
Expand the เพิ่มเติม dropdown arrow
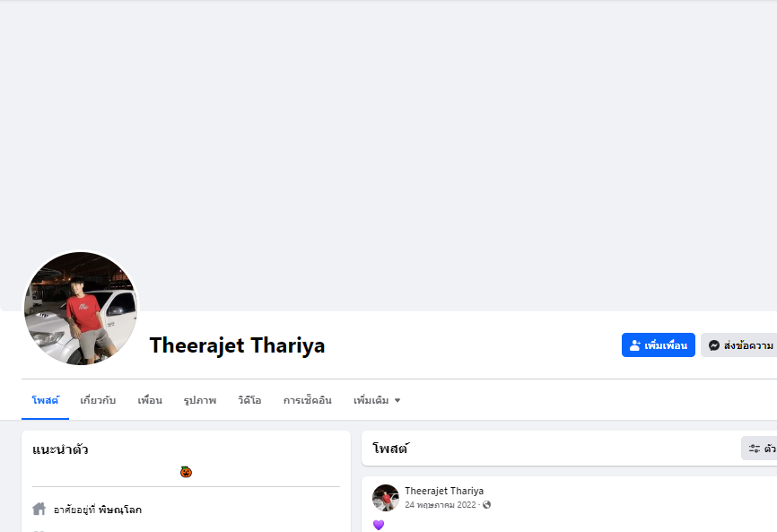pos(397,400)
